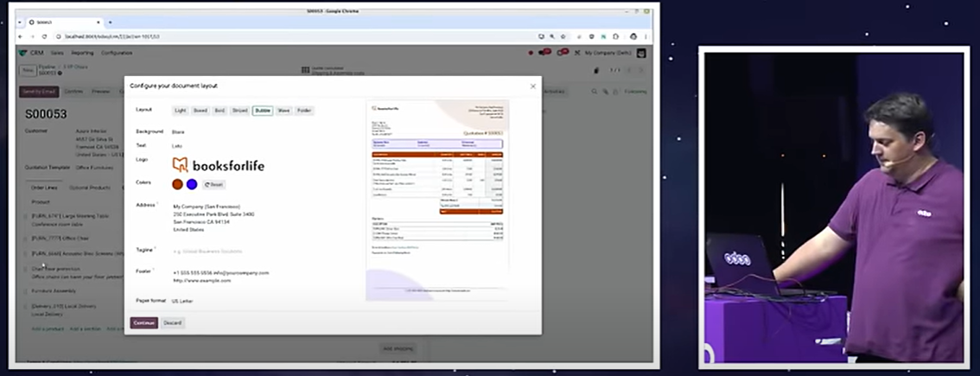Go to the previous record with pager arrow
This screenshot has width=980, height=376.
coord(629,70)
